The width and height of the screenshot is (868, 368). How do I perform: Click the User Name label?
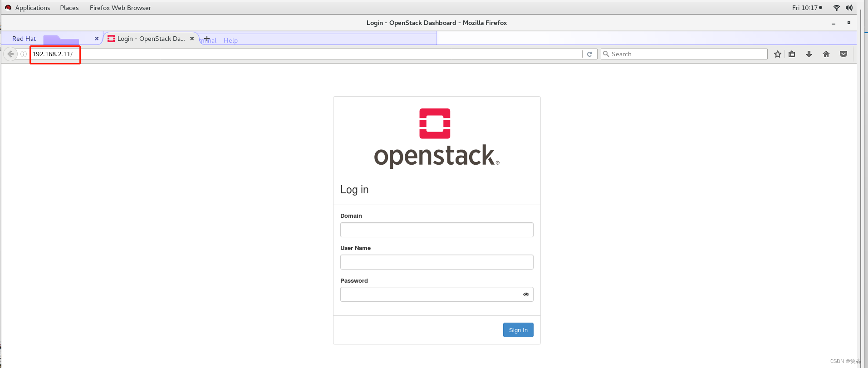point(355,248)
